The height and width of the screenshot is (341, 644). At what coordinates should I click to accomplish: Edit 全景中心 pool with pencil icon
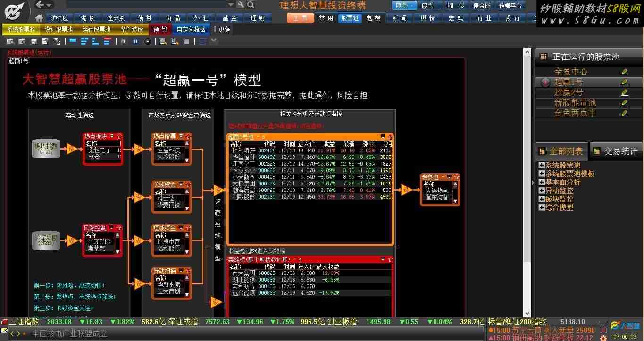click(x=625, y=72)
